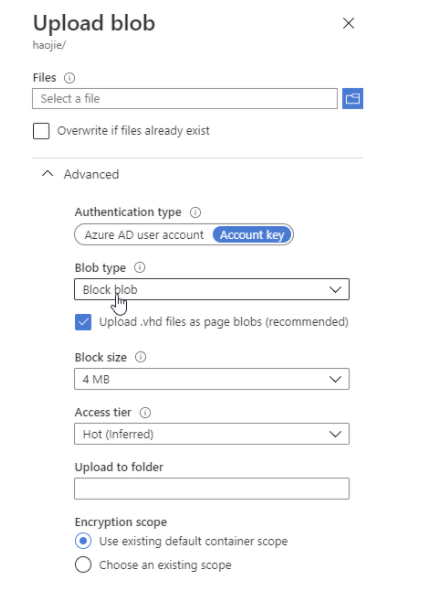446x592 pixels.
Task: Click the Select a file input field
Action: [185, 99]
